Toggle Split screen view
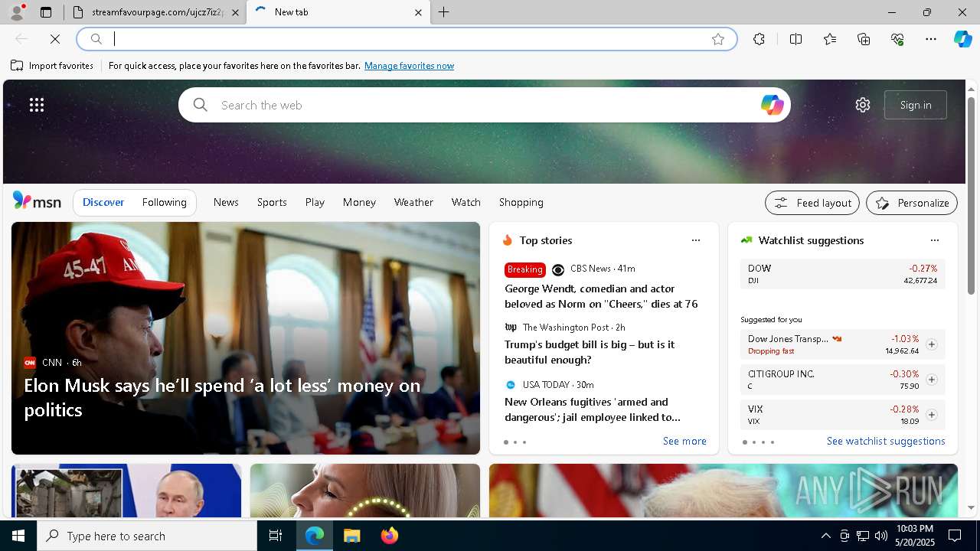Screen dimensions: 980x551 795,39
